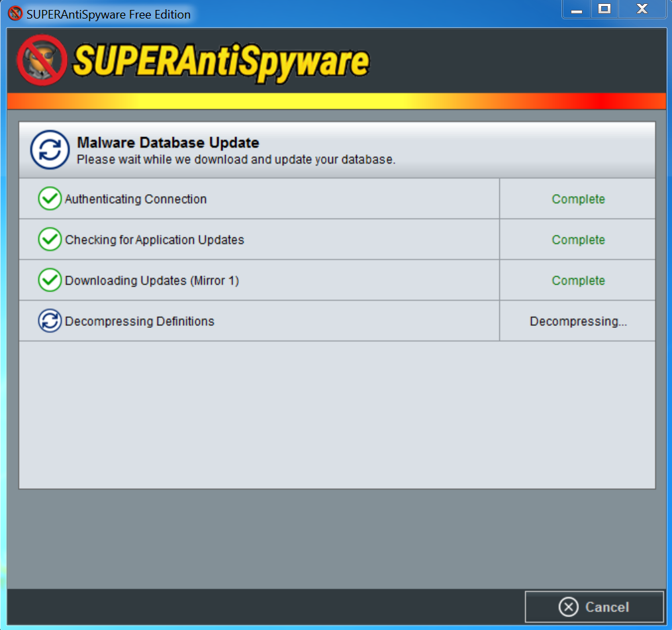Click the SUPERAntiSpyware title bar app icon
Viewport: 672px width, 630px height.
coord(15,13)
